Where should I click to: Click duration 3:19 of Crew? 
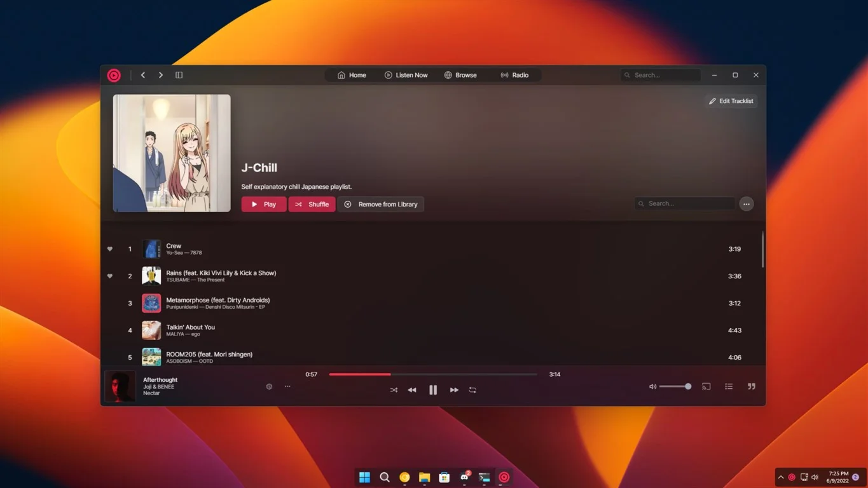734,249
